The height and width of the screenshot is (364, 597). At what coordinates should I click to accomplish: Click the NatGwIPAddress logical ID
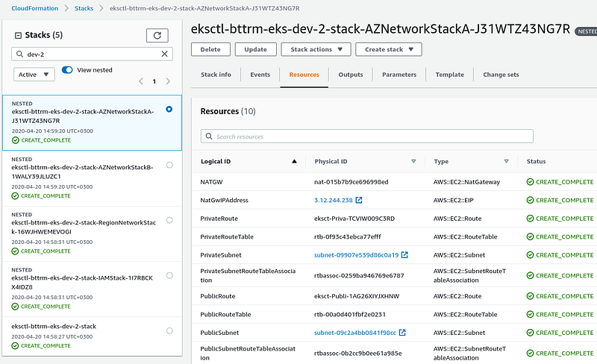click(225, 201)
